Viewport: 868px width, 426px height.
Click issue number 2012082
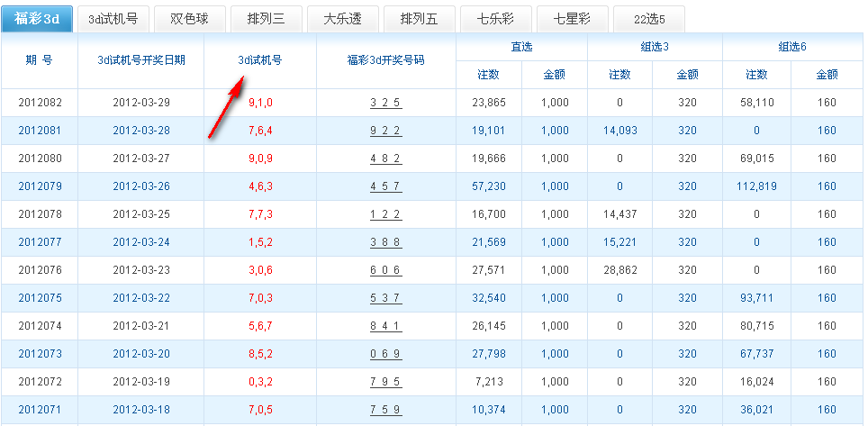click(x=40, y=103)
